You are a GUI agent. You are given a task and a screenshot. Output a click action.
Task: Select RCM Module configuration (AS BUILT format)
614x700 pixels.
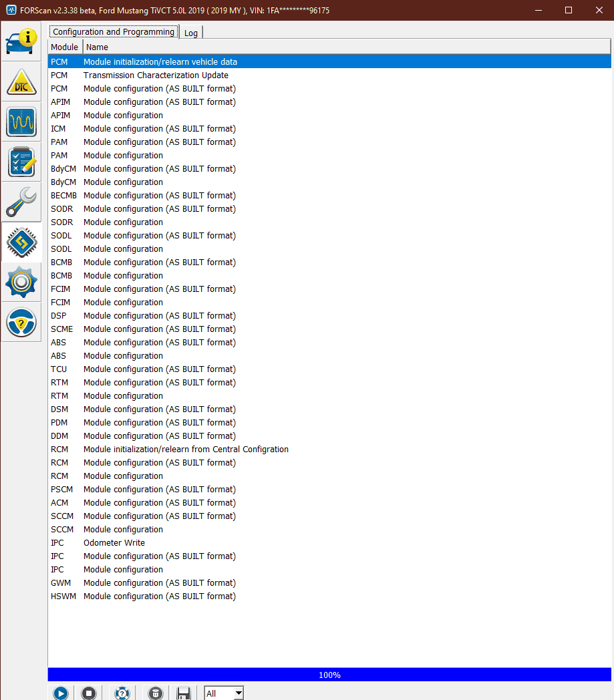coord(329,462)
